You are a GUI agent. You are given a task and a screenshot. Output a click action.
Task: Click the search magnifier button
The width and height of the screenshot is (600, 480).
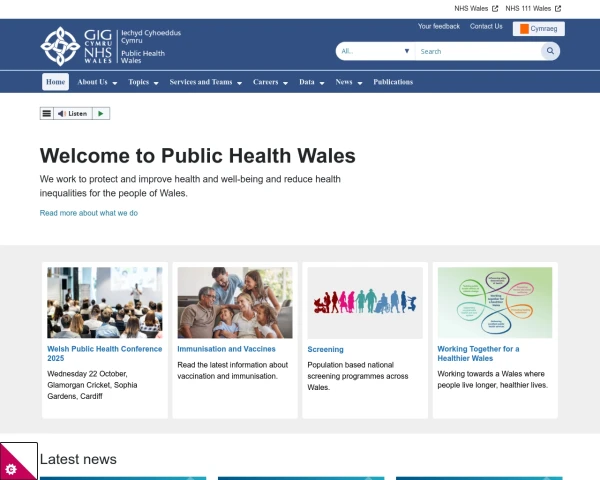(x=550, y=51)
